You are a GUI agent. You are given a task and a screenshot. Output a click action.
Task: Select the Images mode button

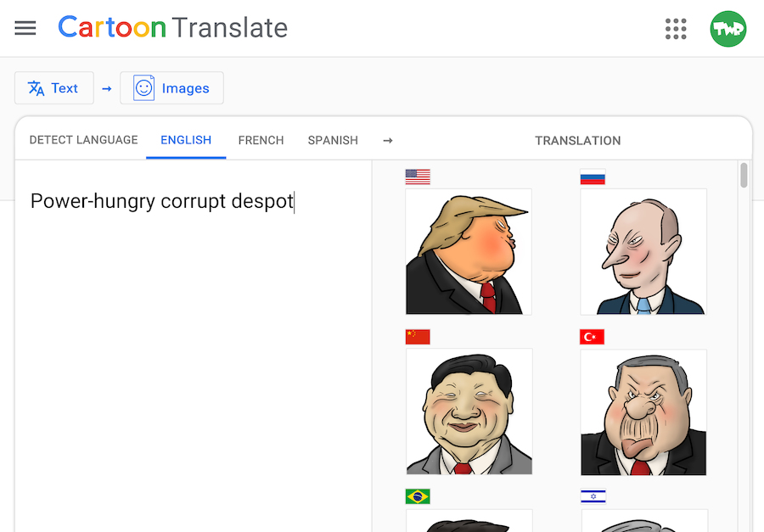point(172,88)
